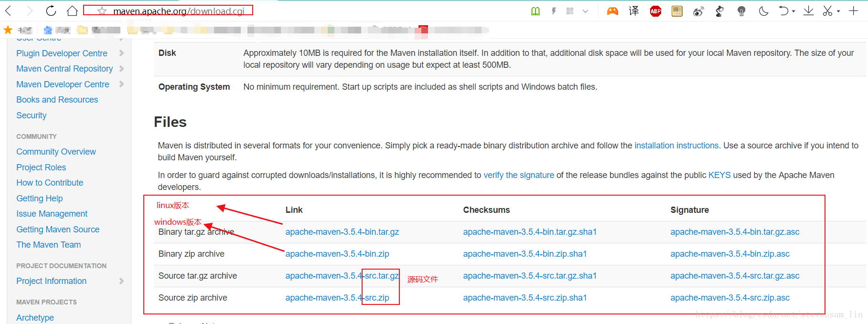Expand the dropdown arrow beside the scissors icon
868x324 pixels.
point(838,11)
